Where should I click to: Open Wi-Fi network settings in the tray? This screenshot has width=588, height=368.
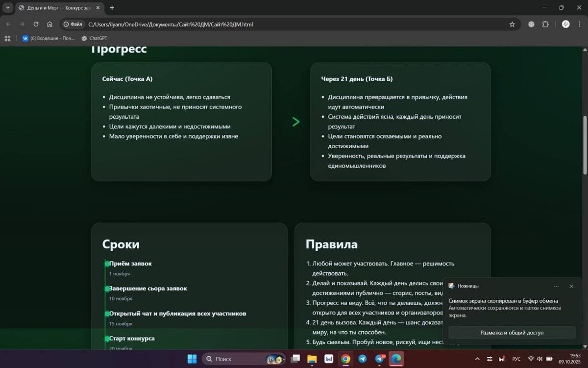531,359
